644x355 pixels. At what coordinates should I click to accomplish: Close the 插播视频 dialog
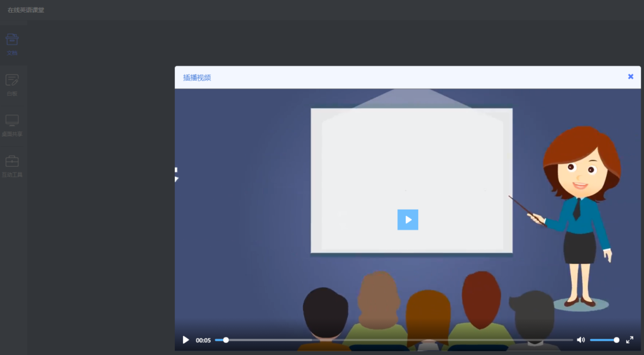[x=630, y=77]
